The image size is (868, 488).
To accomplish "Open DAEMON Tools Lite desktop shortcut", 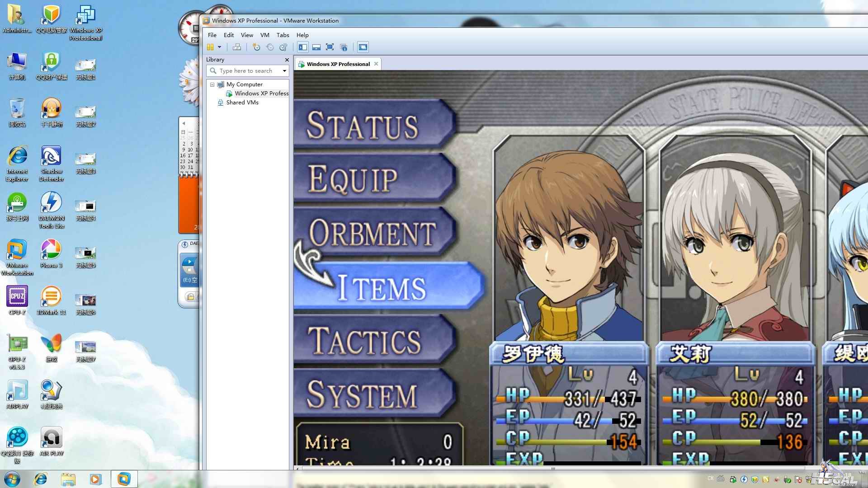I will [51, 211].
